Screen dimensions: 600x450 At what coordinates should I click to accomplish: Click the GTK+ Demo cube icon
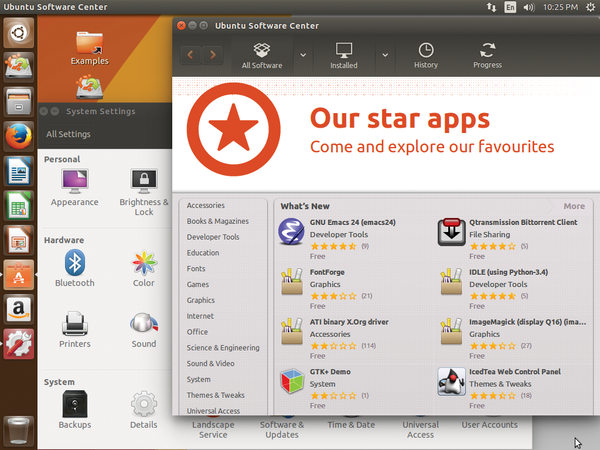(292, 381)
